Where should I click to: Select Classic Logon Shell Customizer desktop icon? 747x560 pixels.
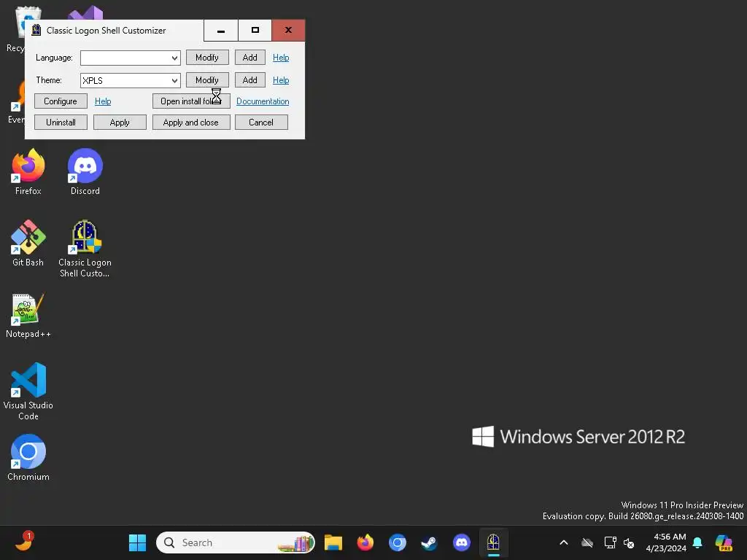point(85,249)
